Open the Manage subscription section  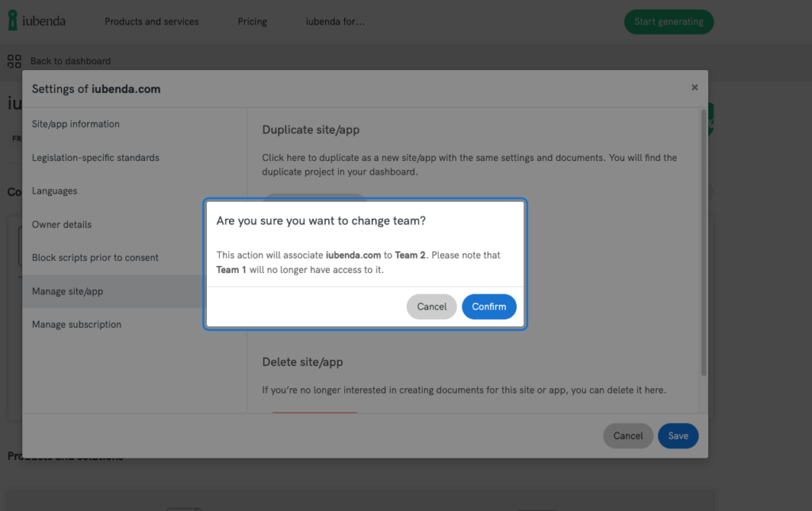point(77,325)
